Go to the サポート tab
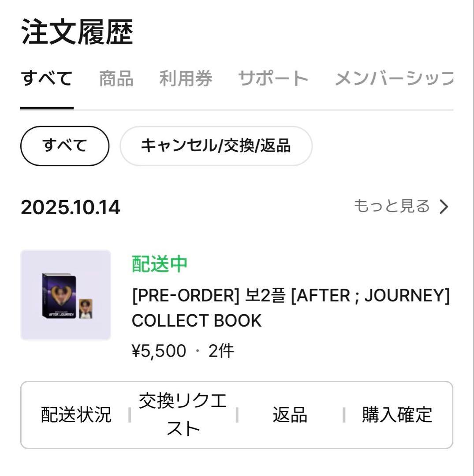474x476 pixels. tap(273, 79)
